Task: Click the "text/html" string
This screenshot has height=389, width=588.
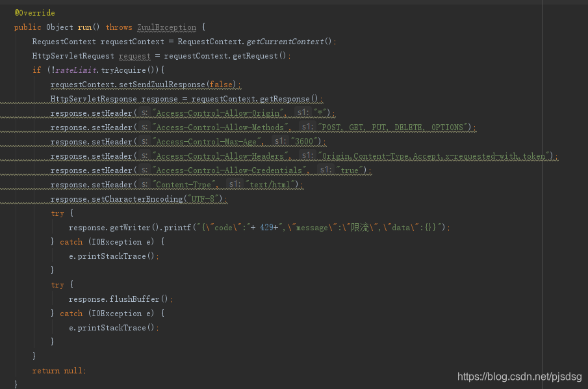Action: (x=270, y=184)
